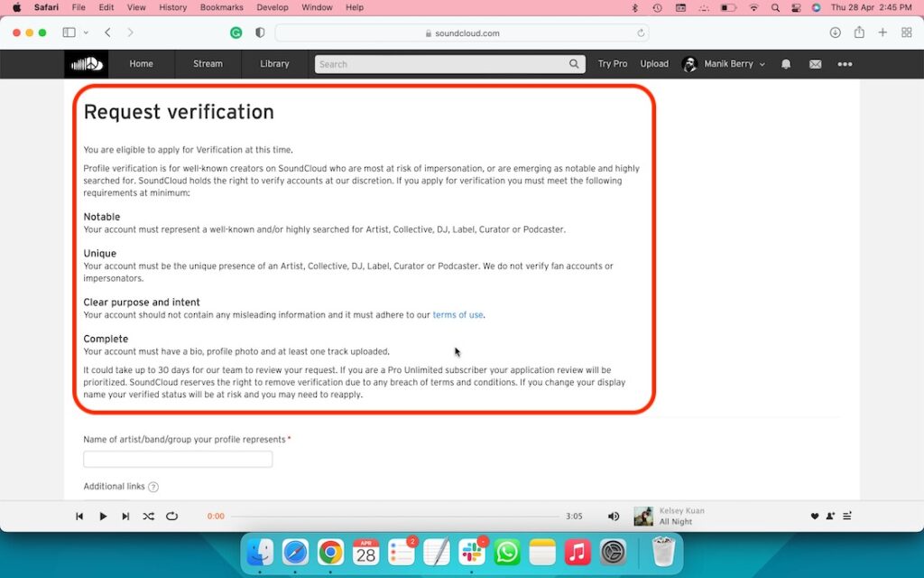Open the More options ellipsis menu
The width and height of the screenshot is (924, 578).
coord(845,64)
